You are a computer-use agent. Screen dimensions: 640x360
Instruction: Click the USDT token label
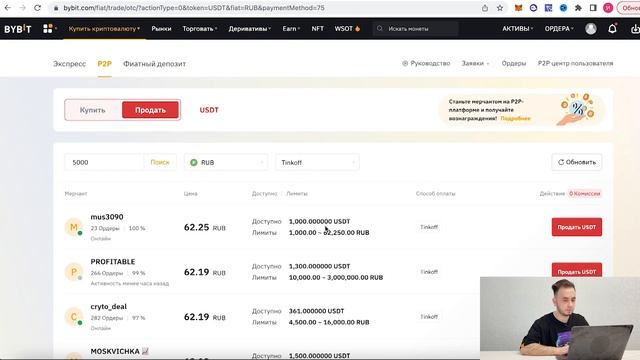click(x=209, y=110)
